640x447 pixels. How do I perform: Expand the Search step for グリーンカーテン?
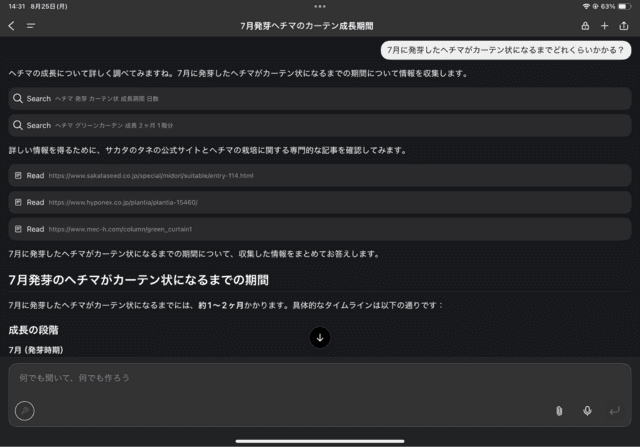(319, 125)
